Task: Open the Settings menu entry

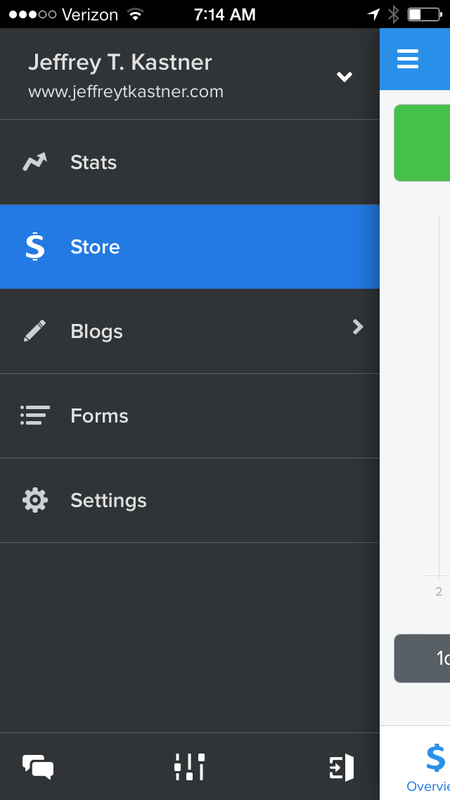Action: (190, 500)
